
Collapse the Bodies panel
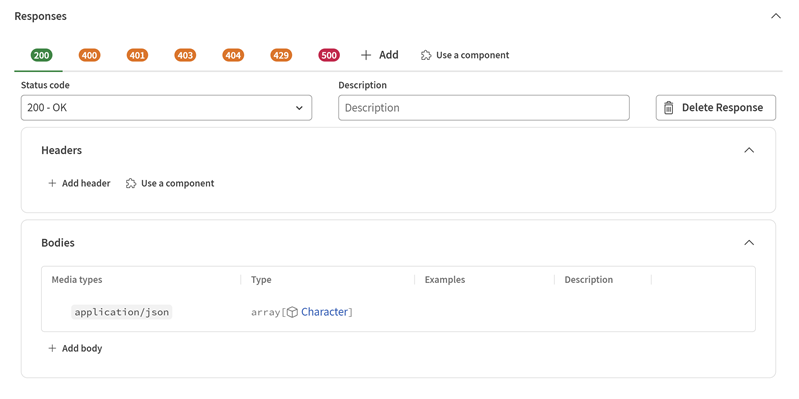click(x=749, y=243)
